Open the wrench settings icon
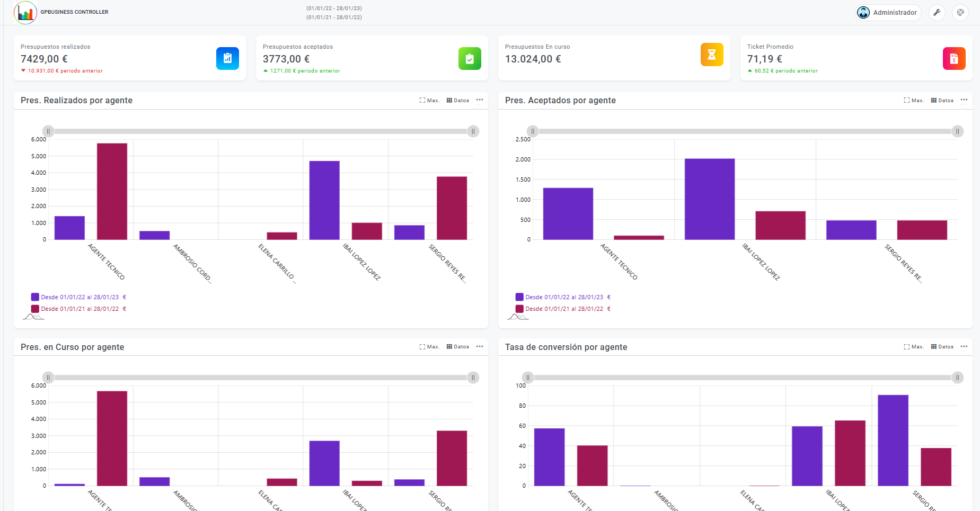The height and width of the screenshot is (511, 980). 937,13
